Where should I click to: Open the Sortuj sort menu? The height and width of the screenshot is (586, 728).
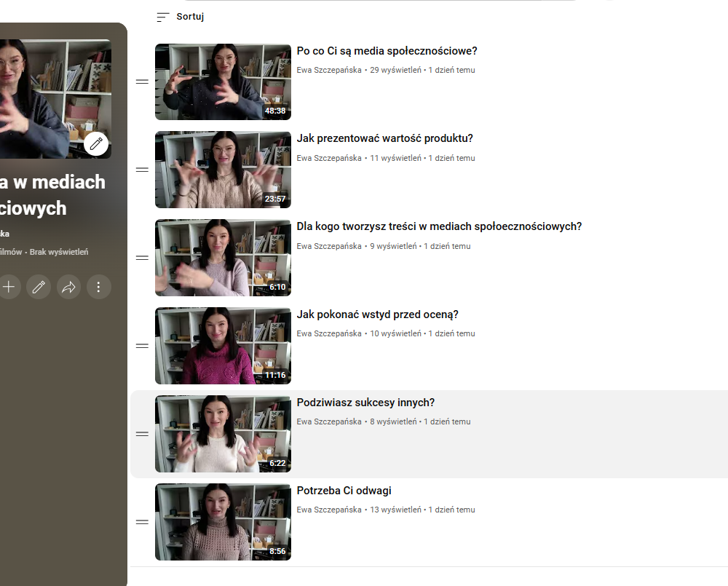pos(180,17)
